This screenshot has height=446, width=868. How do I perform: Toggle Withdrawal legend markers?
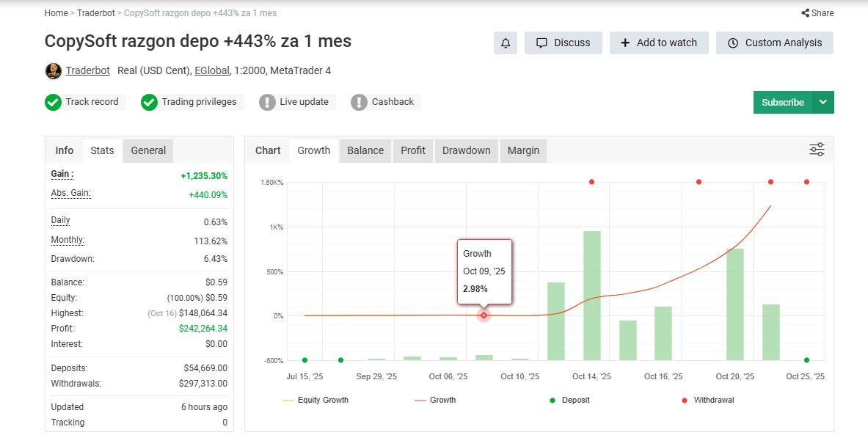(707, 400)
